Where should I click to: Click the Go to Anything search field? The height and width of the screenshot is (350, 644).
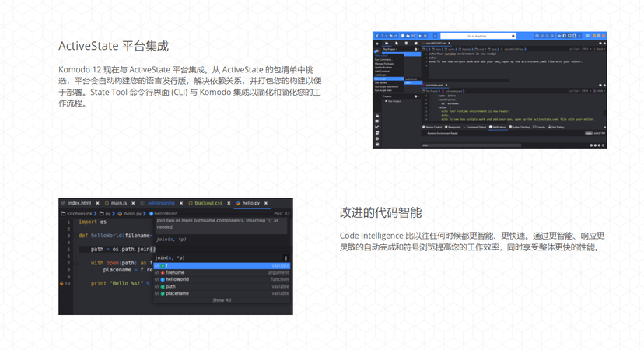(x=478, y=36)
